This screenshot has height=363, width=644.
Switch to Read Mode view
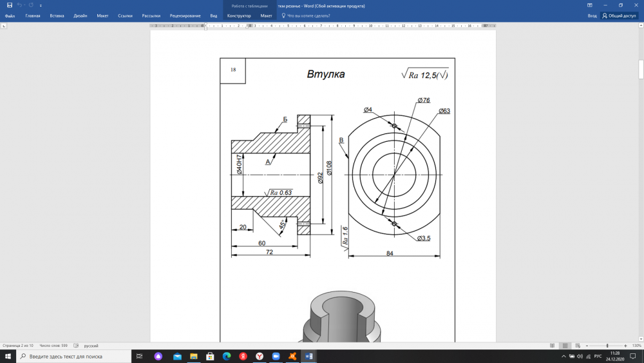click(552, 346)
